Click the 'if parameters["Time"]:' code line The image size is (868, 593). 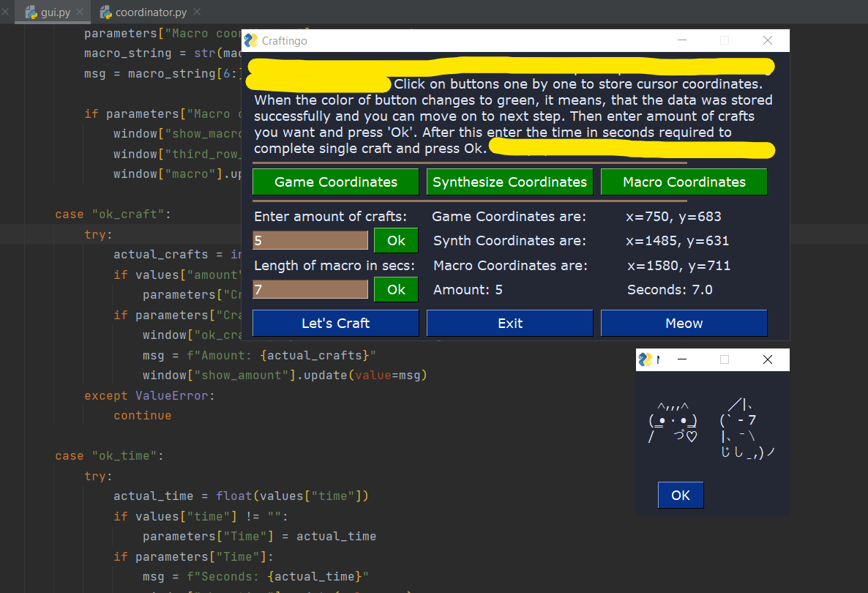(193, 556)
